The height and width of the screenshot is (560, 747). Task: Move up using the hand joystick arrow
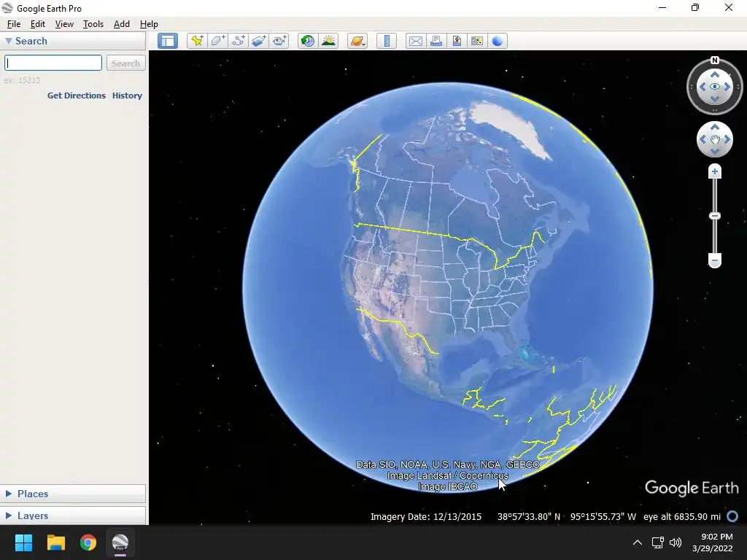tap(715, 127)
